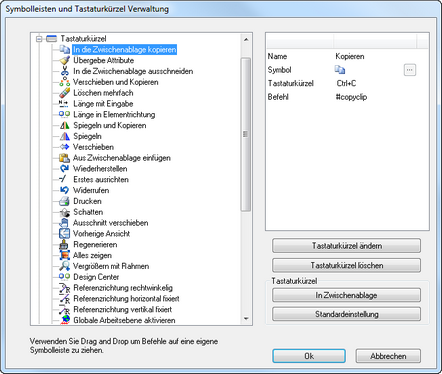Click the Alles zeigen icon
Screen dimensions: 442x374
64,255
